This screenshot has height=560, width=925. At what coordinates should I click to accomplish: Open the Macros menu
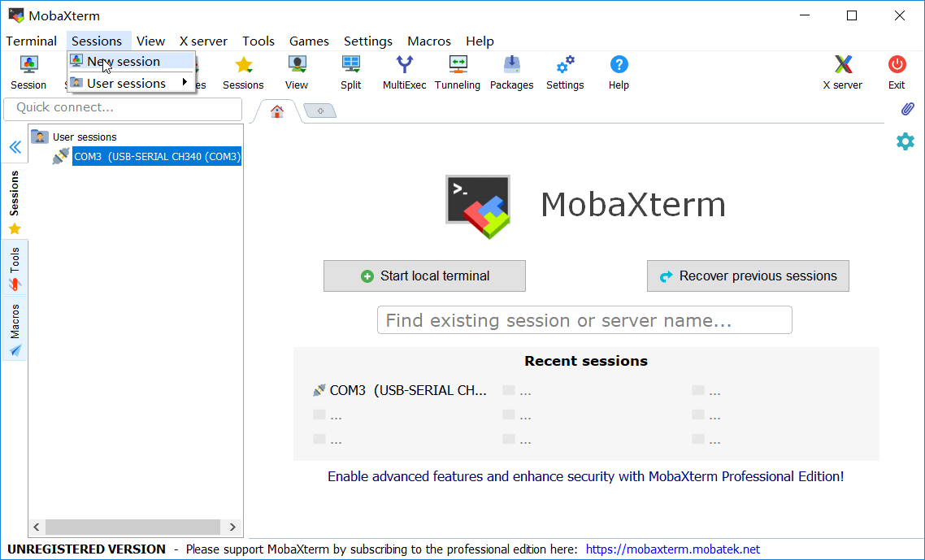tap(429, 41)
